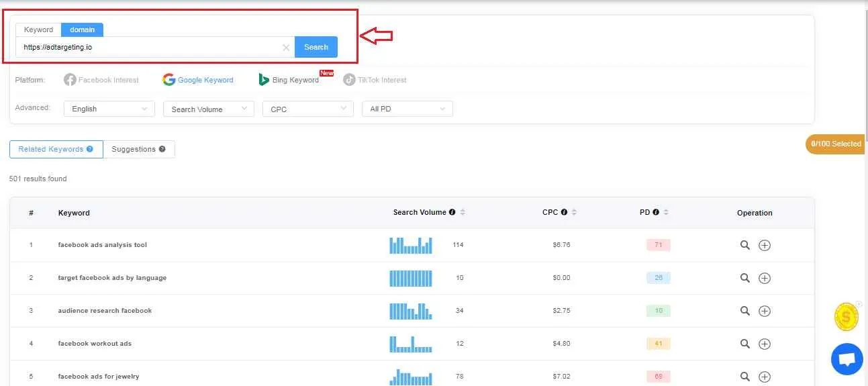Click the gold dollar coin icon
Screen dimensions: 868x386
click(847, 316)
